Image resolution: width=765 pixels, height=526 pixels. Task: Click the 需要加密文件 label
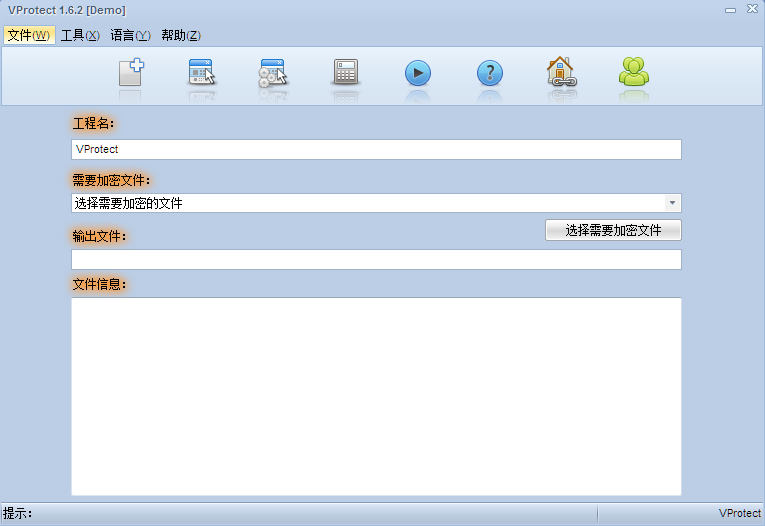[x=111, y=181]
